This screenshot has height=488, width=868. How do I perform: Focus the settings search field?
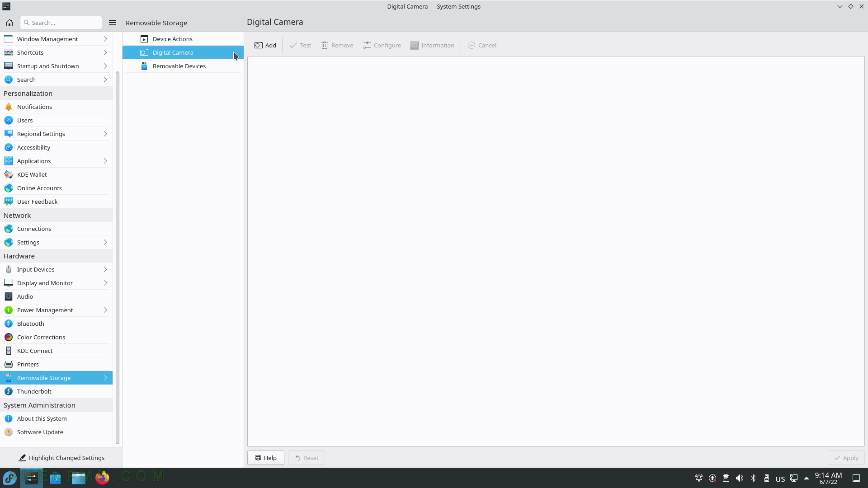[x=61, y=23]
